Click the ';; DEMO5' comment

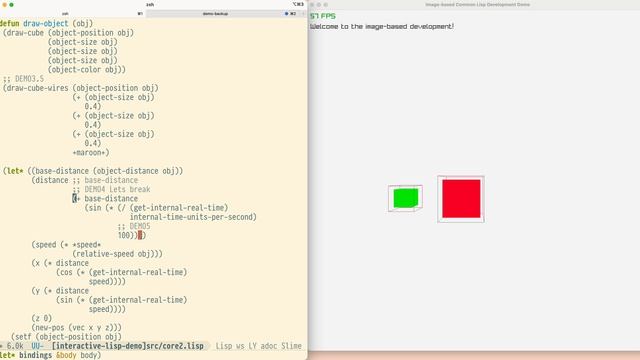[133, 226]
